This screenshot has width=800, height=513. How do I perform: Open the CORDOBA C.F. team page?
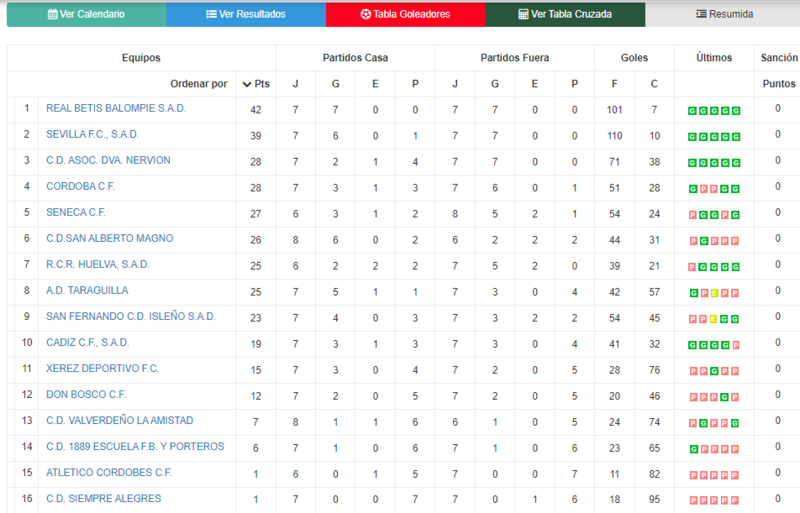point(80,186)
